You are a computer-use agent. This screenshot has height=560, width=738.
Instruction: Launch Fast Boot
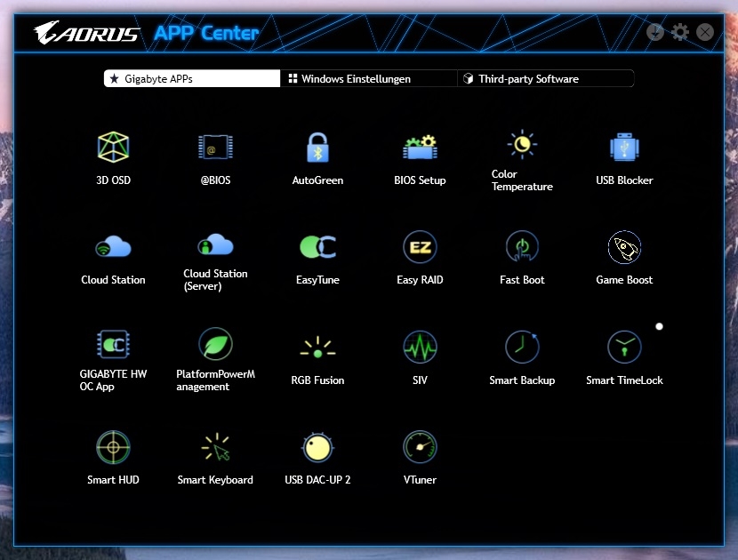522,246
